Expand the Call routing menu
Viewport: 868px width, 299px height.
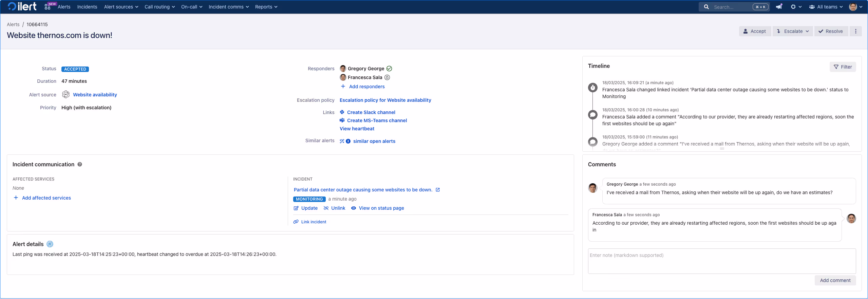tap(159, 7)
